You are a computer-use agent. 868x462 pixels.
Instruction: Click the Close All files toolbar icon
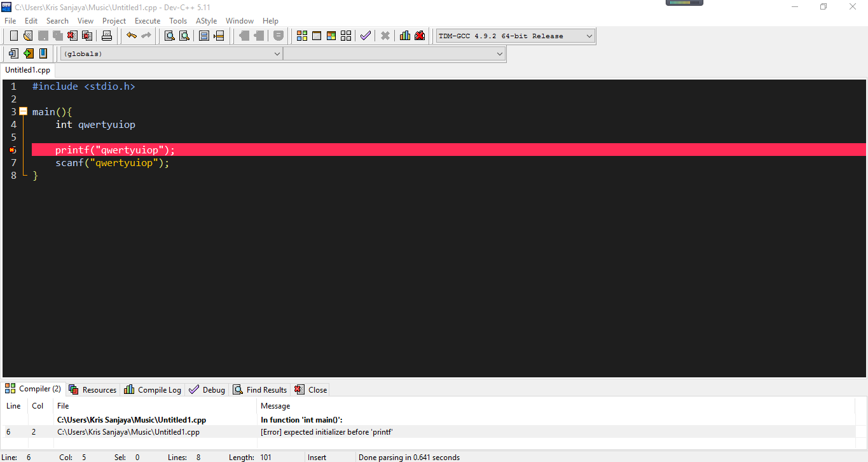[x=86, y=36]
